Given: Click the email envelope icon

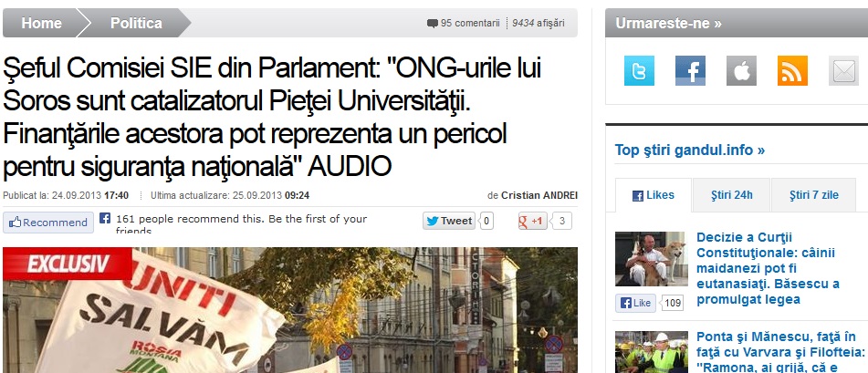Looking at the screenshot, I should [x=843, y=71].
